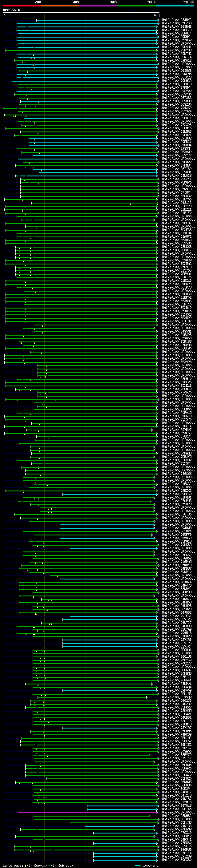Click the label UniRef100_Q2VIR5
Viewport: 197px width, 868px height.
(x=177, y=619)
